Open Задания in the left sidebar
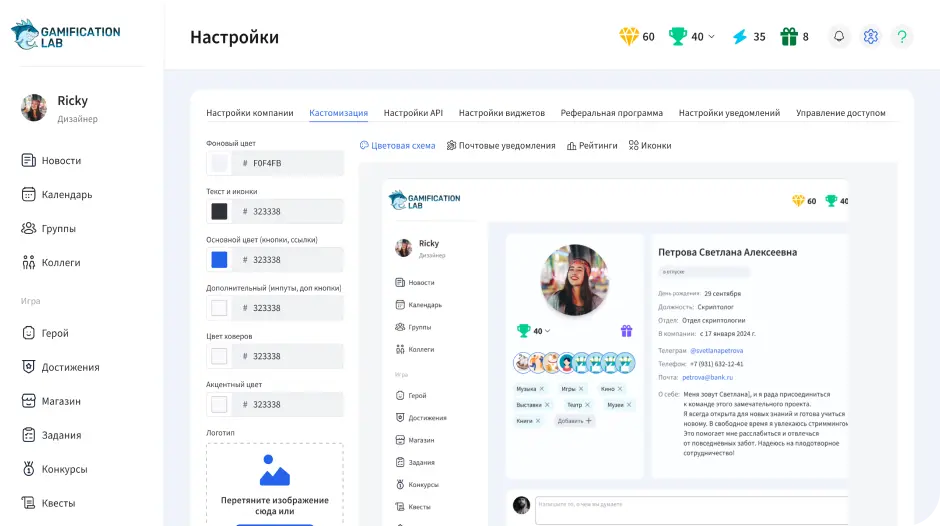Viewport: 940px width, 526px height. pyautogui.click(x=52, y=435)
